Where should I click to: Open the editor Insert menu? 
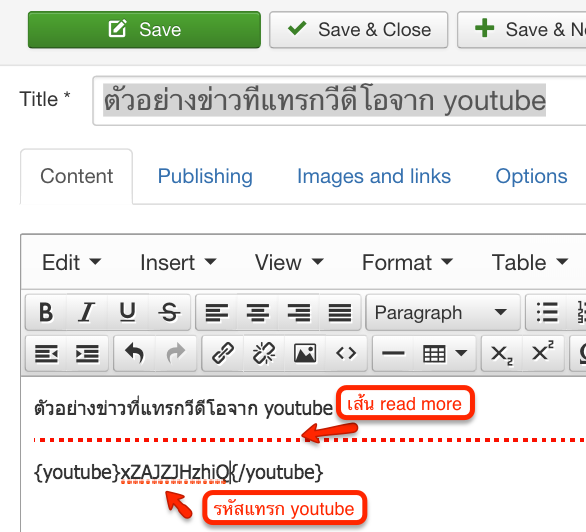click(178, 262)
